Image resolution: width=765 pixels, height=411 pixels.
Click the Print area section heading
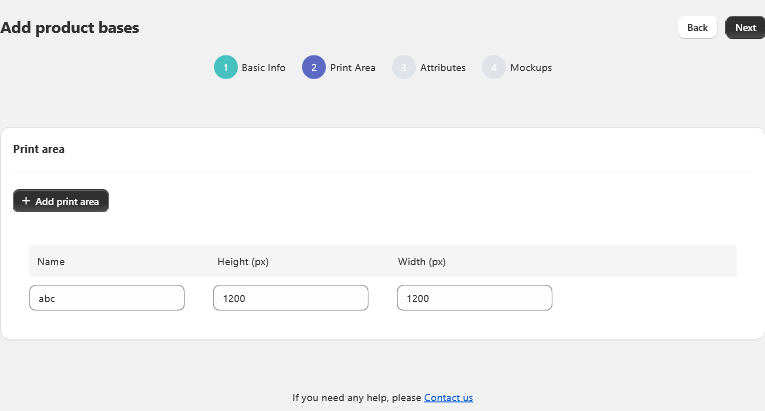(x=39, y=149)
